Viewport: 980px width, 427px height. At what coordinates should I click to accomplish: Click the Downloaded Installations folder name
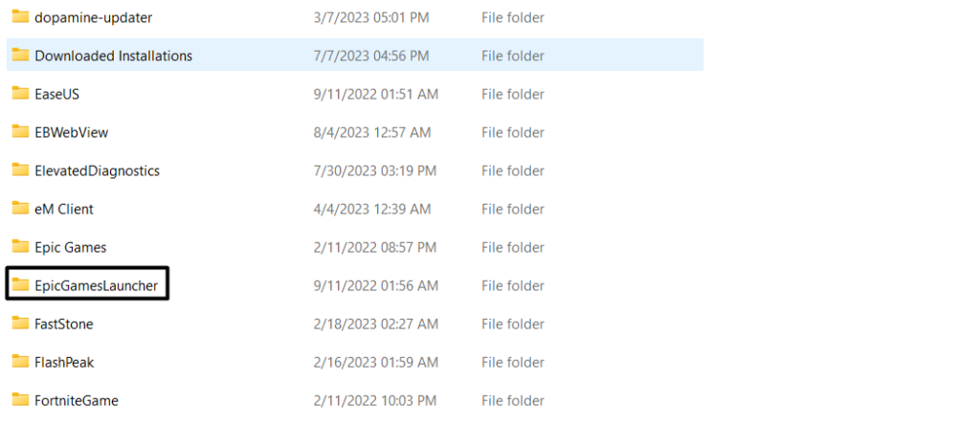[x=113, y=56]
